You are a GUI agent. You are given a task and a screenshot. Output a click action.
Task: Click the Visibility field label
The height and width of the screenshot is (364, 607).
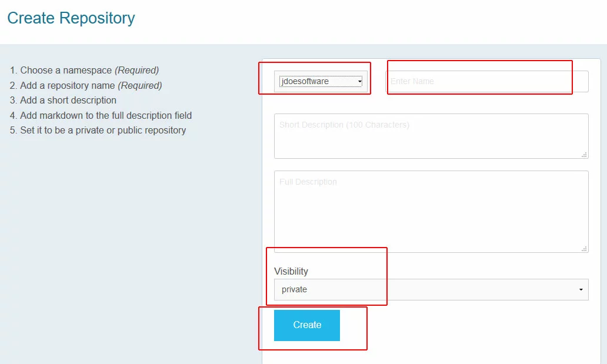(291, 271)
